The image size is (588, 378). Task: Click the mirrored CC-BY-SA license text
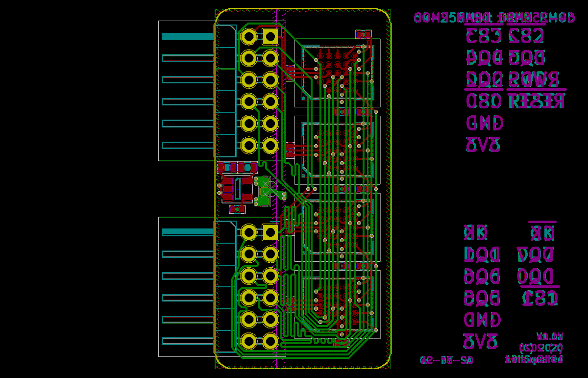[x=447, y=360]
